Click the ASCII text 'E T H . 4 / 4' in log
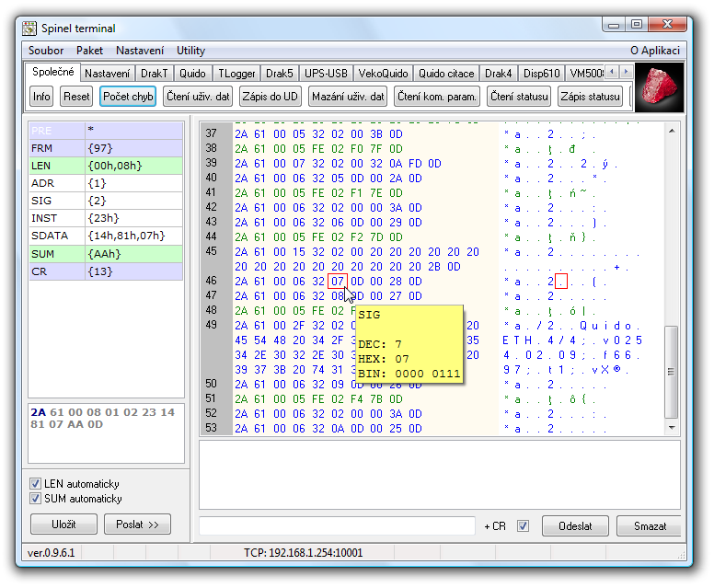The image size is (714, 588). 539,340
